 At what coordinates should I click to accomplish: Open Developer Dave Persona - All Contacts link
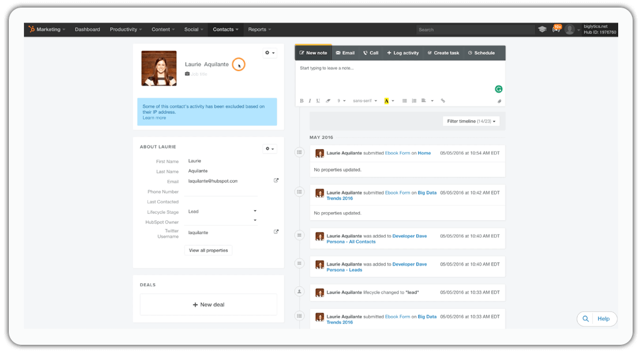376,239
